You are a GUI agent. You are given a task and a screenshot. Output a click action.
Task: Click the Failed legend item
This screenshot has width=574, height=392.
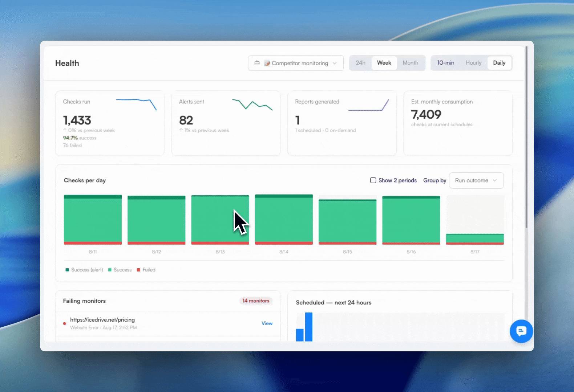[x=146, y=270]
